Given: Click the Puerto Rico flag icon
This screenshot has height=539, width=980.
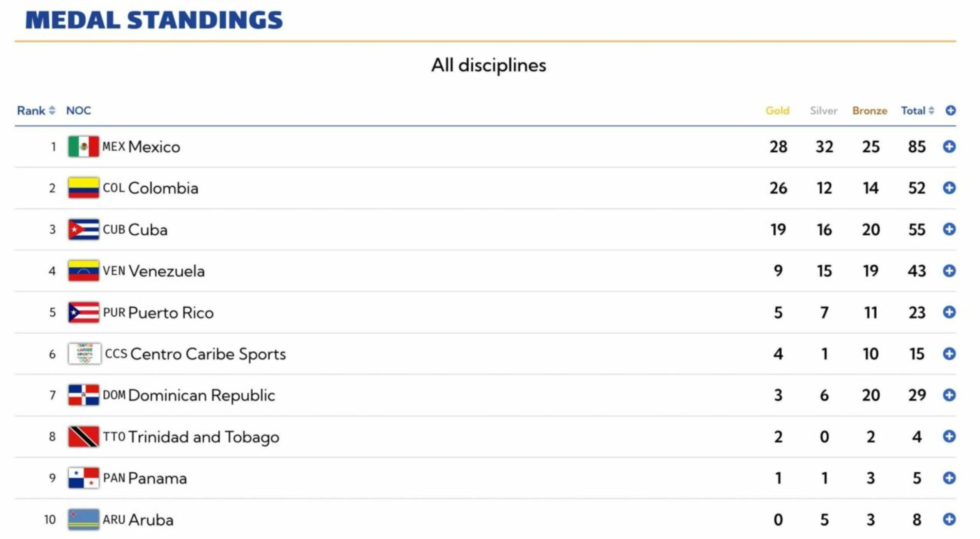Looking at the screenshot, I should pos(83,312).
